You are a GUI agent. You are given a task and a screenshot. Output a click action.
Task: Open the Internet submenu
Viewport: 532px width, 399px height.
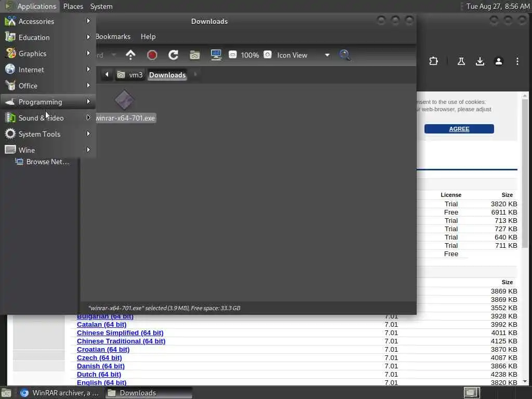[x=48, y=70]
